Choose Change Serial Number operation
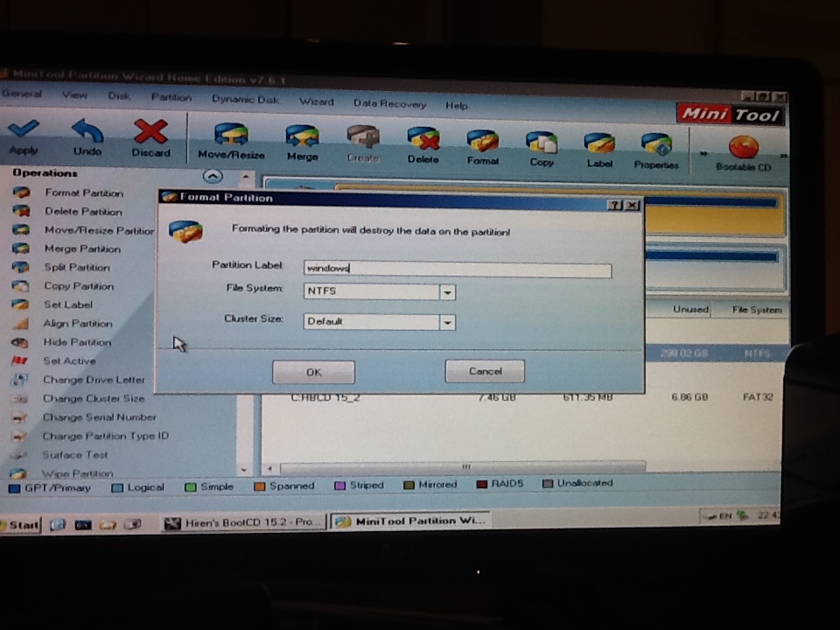The height and width of the screenshot is (630, 840). [100, 417]
